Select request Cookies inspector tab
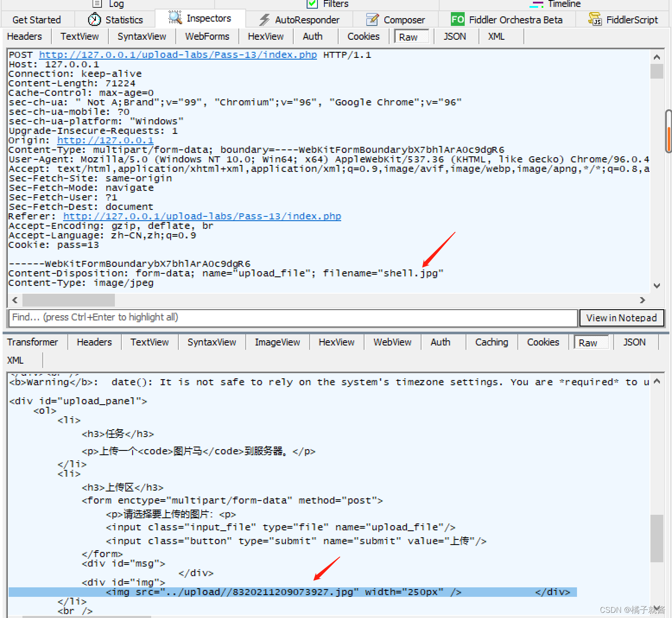Viewport: 672px width, 618px height. [x=364, y=37]
